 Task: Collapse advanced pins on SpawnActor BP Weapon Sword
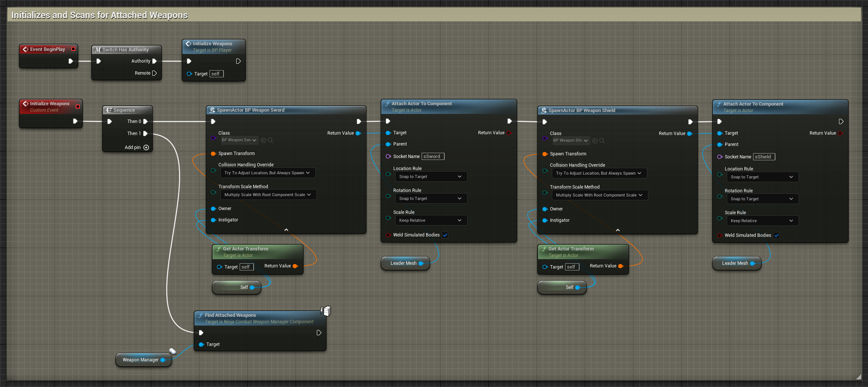point(286,230)
